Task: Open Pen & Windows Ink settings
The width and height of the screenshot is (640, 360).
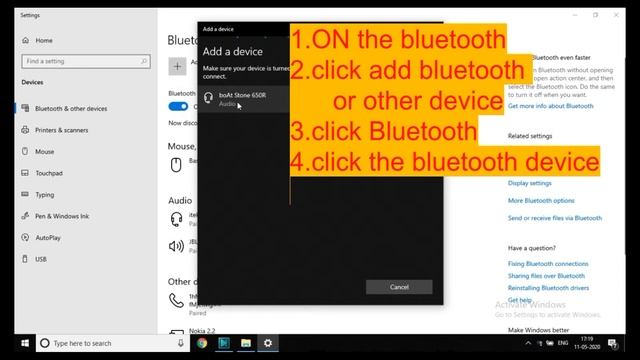Action: point(62,216)
